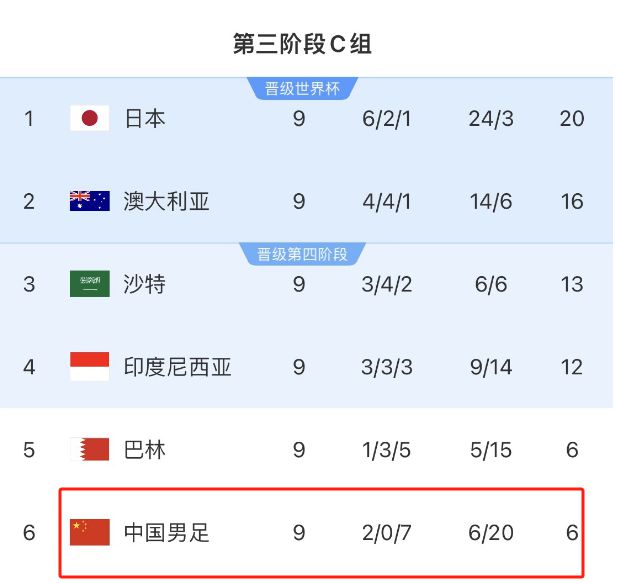Image resolution: width=617 pixels, height=583 pixels.
Task: Open the 巴林 team name
Action: [145, 450]
